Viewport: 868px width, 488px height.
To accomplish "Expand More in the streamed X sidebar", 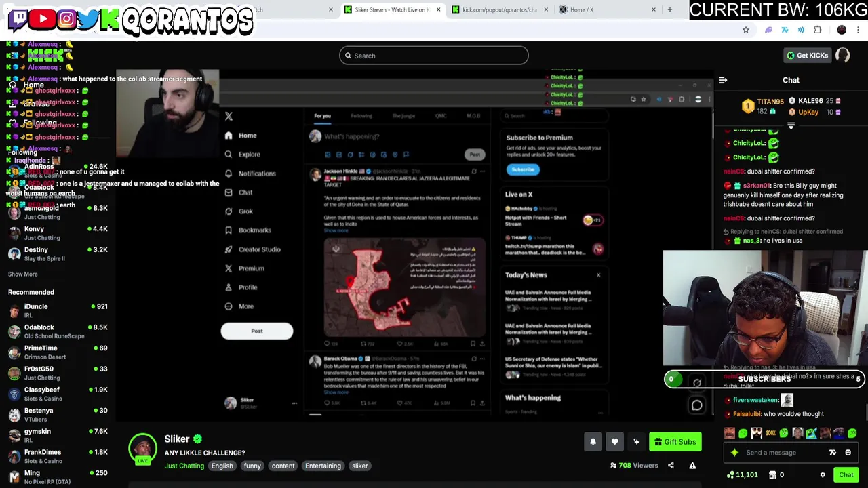I will click(x=245, y=306).
